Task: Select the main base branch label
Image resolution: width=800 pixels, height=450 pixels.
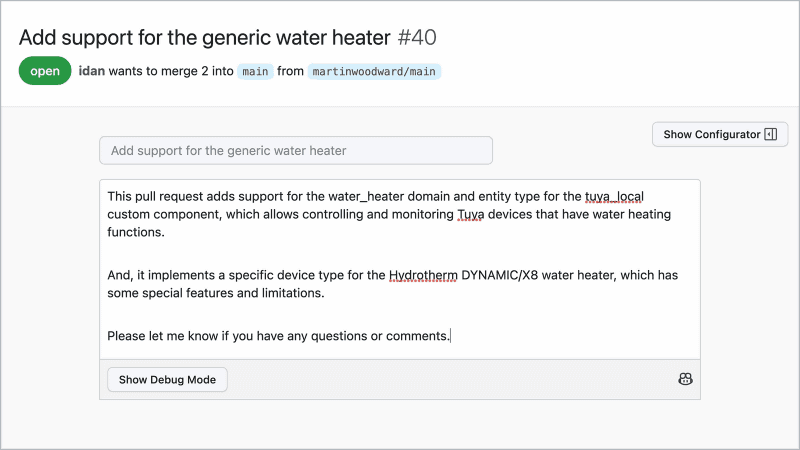Action: pyautogui.click(x=255, y=72)
